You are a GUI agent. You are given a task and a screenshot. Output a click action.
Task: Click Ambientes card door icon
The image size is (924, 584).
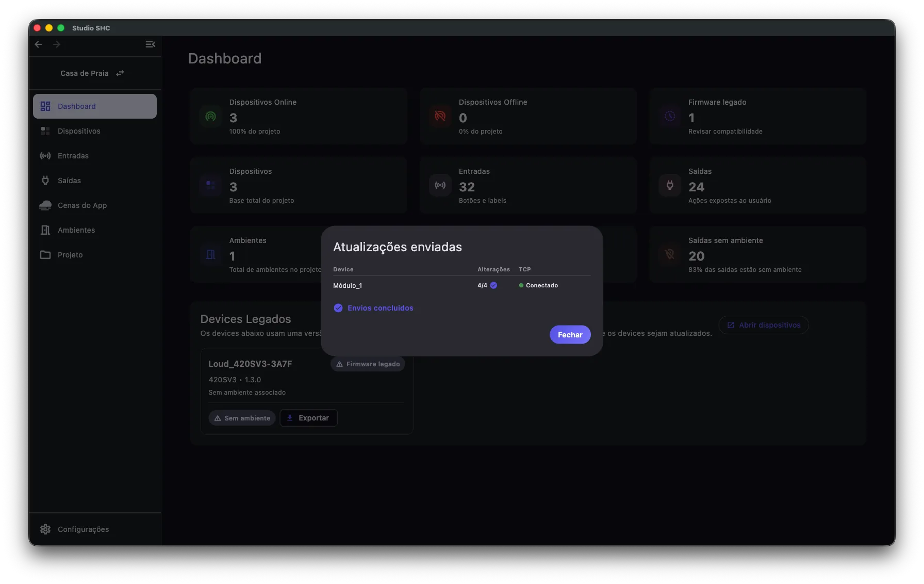coord(210,254)
